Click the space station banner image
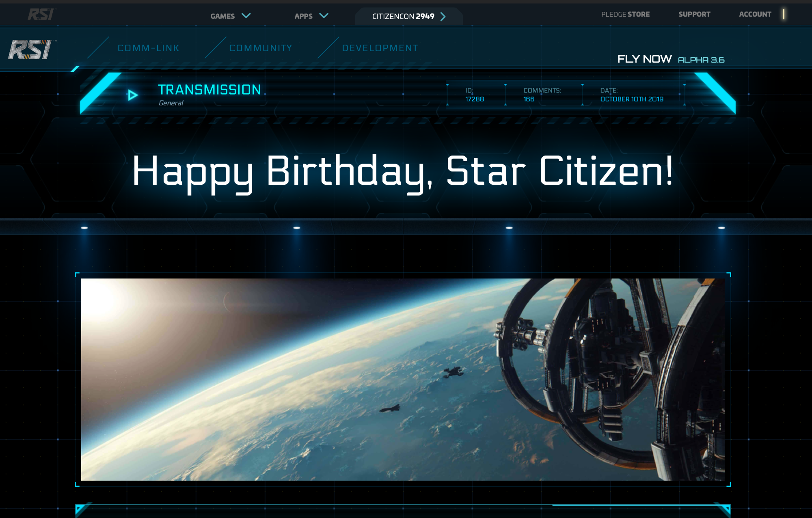This screenshot has width=812, height=518. [403, 380]
